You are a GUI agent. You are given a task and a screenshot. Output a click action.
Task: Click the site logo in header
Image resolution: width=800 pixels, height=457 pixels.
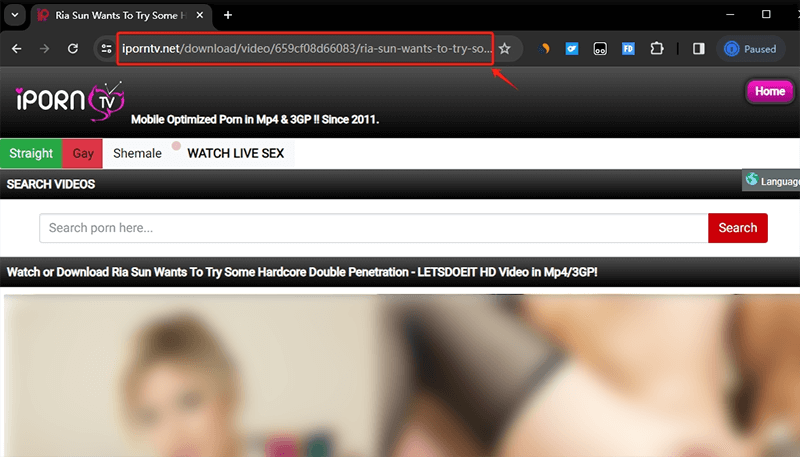70,100
